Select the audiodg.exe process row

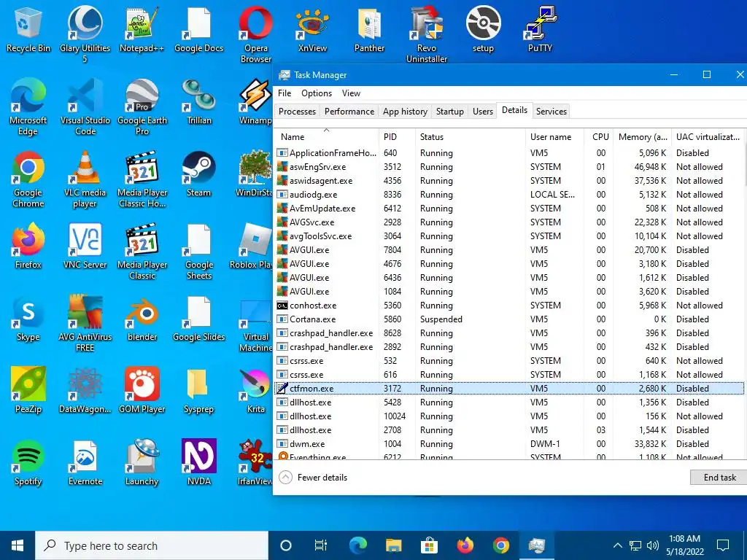[509, 194]
